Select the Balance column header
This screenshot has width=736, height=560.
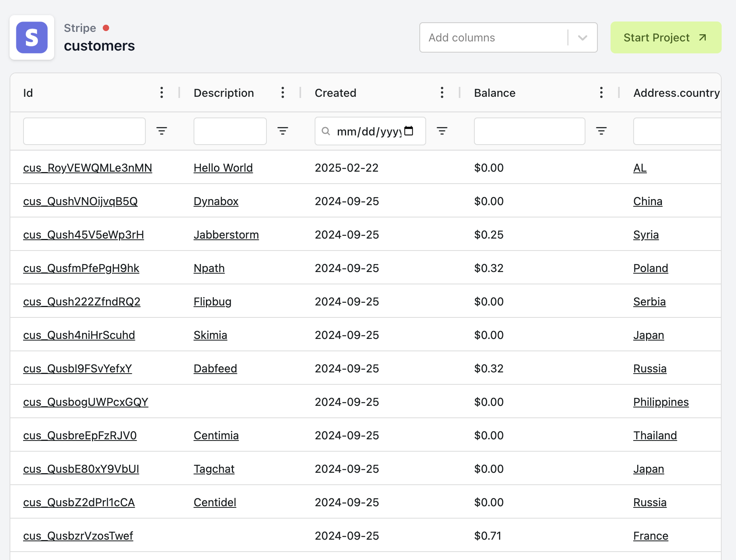click(495, 92)
